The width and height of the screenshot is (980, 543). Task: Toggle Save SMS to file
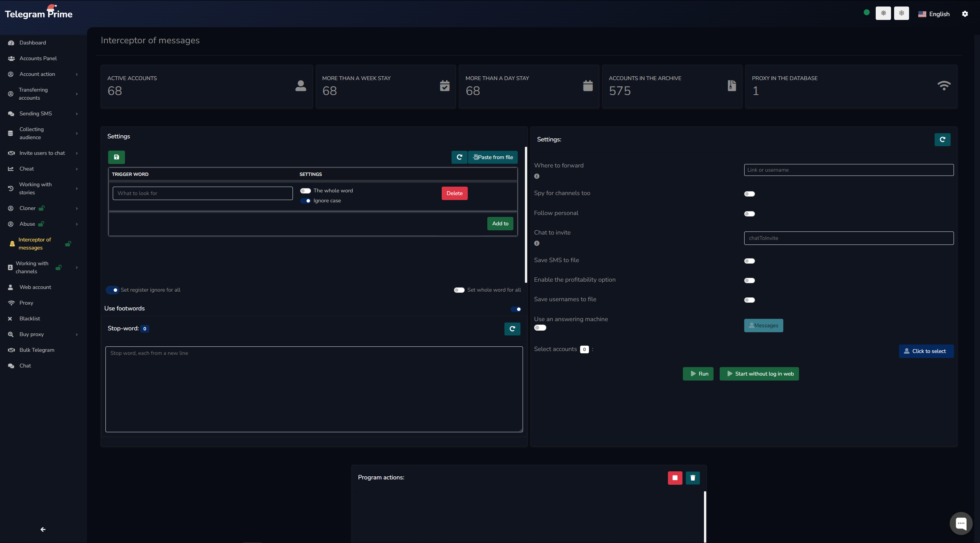click(749, 261)
